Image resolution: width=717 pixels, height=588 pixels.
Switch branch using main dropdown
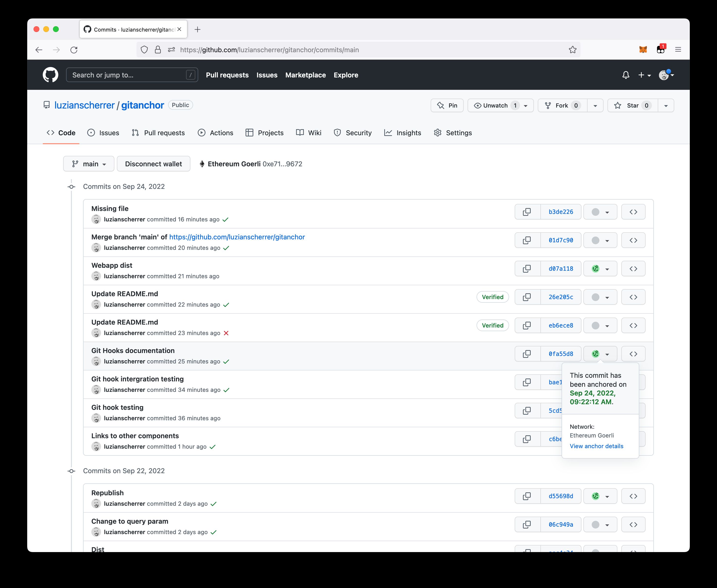coord(89,164)
